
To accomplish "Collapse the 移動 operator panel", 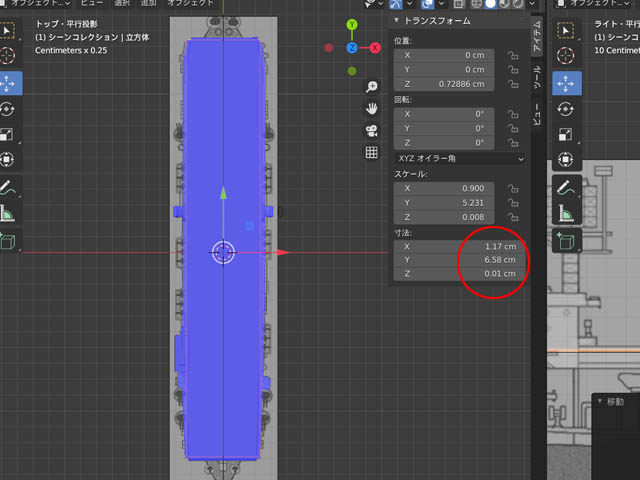I will coord(600,401).
